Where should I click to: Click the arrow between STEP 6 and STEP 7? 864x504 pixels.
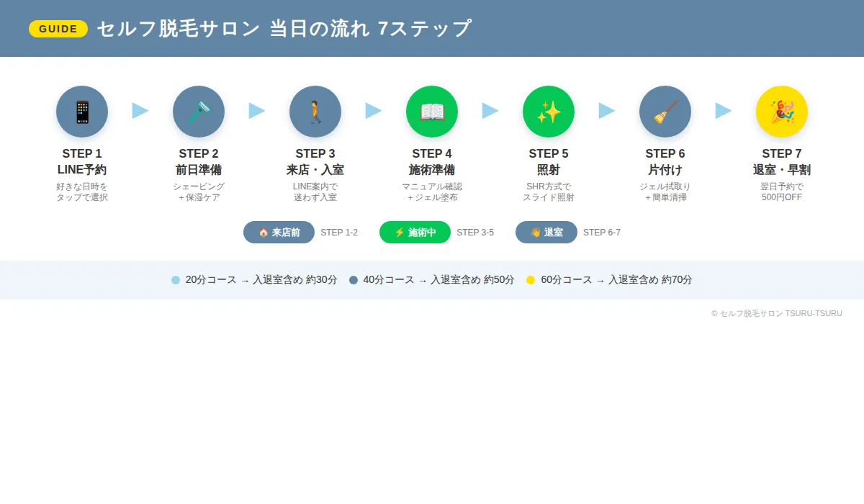pos(724,110)
